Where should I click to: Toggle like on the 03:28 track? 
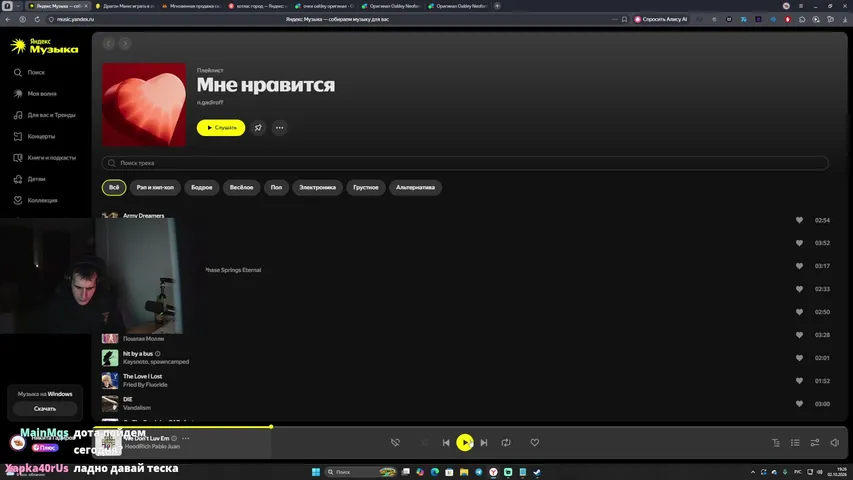[799, 335]
